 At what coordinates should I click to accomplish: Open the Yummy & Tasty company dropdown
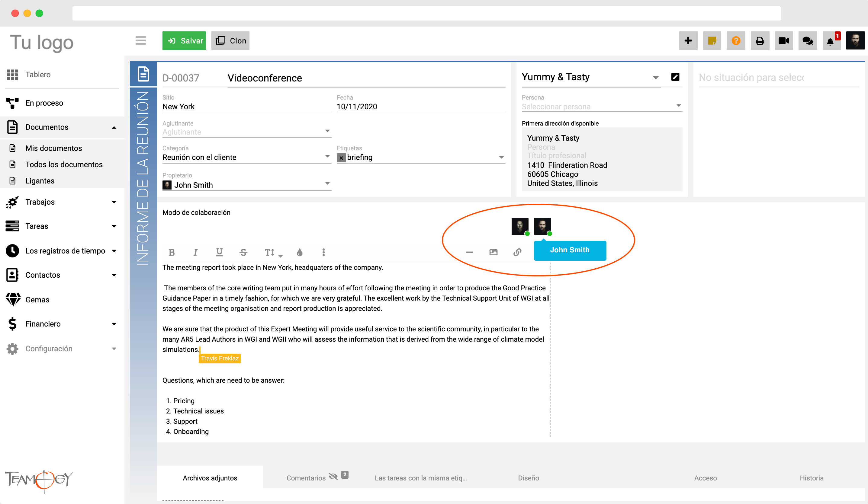pos(591,77)
